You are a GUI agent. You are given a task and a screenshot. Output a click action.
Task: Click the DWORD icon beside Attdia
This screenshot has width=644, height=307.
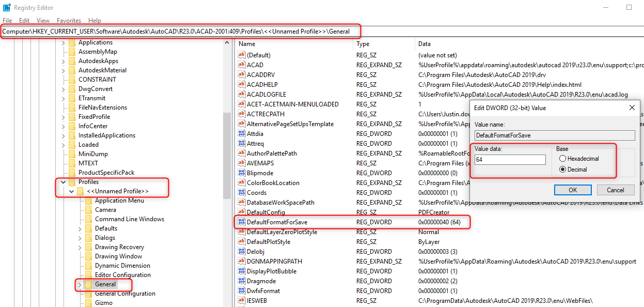click(x=241, y=134)
